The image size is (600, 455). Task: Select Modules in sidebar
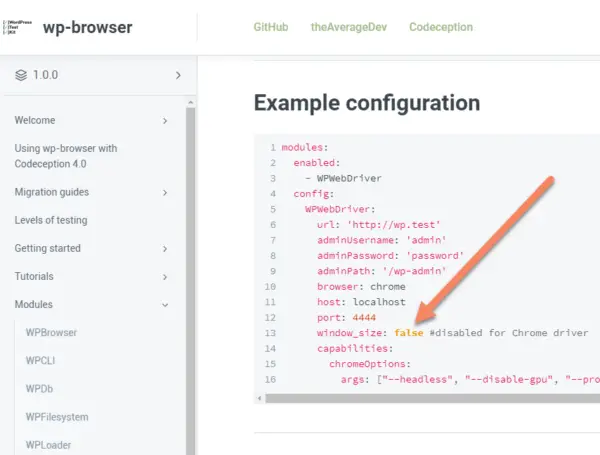click(x=34, y=305)
